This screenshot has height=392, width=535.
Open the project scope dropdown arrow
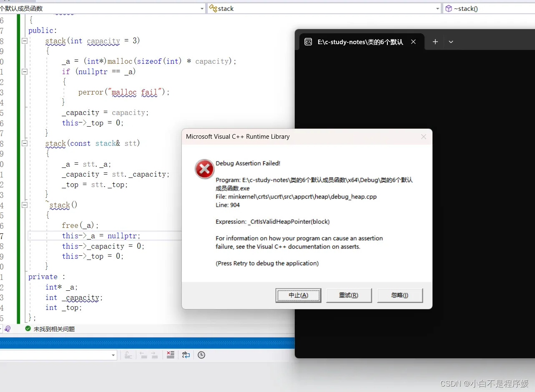click(x=202, y=8)
